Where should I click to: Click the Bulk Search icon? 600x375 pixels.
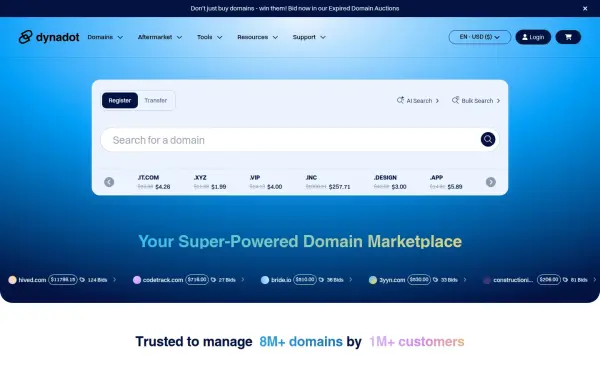pos(455,100)
